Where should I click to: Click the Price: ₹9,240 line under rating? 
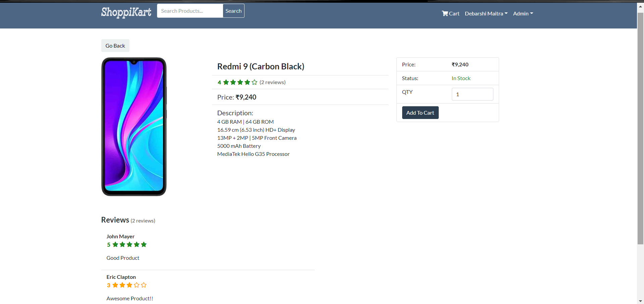pos(237,97)
